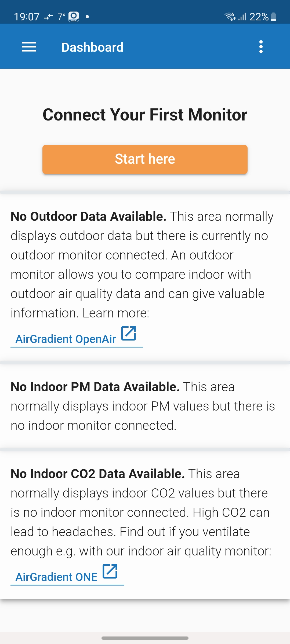The image size is (290, 644).
Task: Tap the 22% battery percentage text
Action: 259,17
